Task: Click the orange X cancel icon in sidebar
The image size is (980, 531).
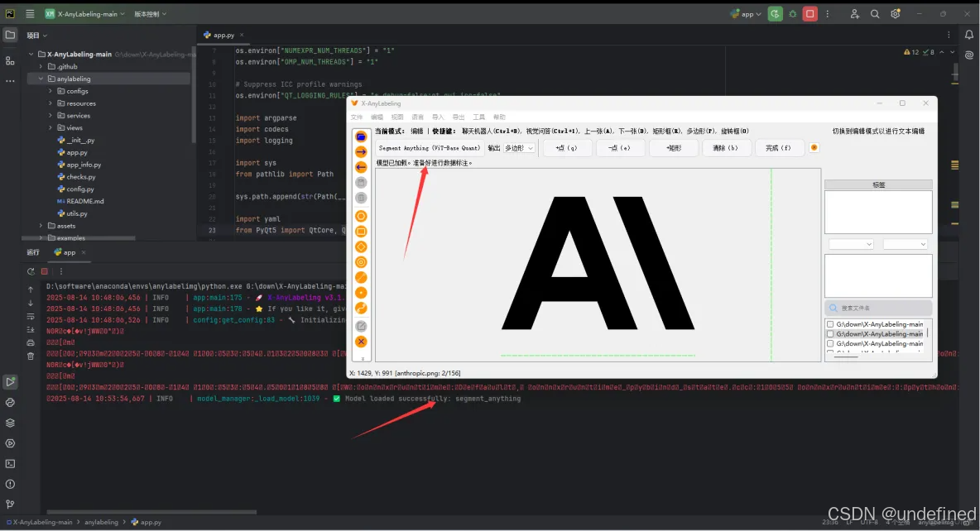Action: click(362, 340)
